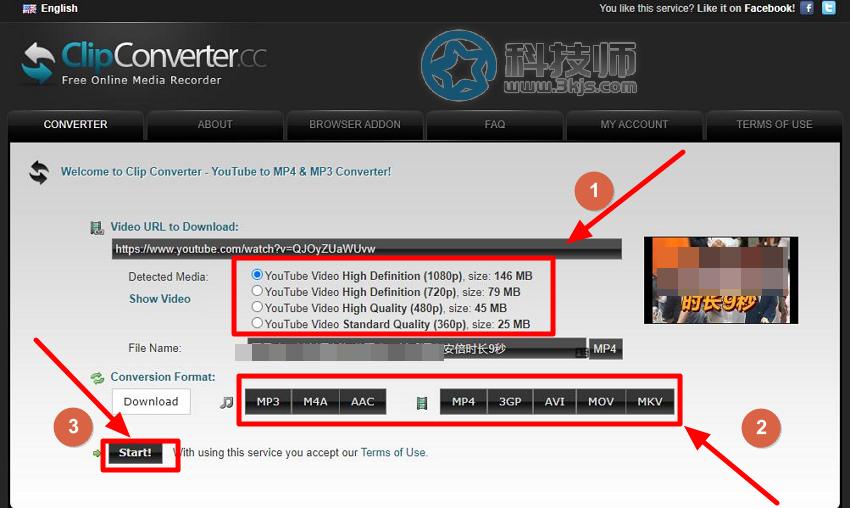Choose MP4 conversion format

pos(463,402)
